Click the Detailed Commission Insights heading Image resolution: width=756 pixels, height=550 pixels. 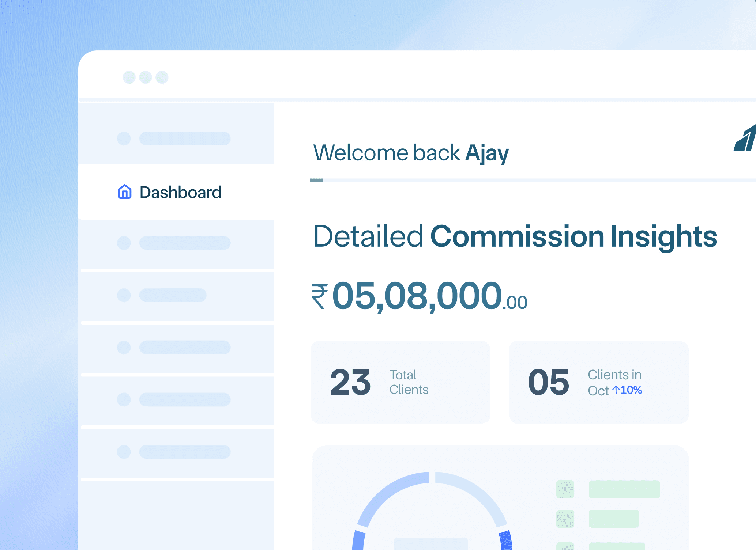tap(515, 237)
